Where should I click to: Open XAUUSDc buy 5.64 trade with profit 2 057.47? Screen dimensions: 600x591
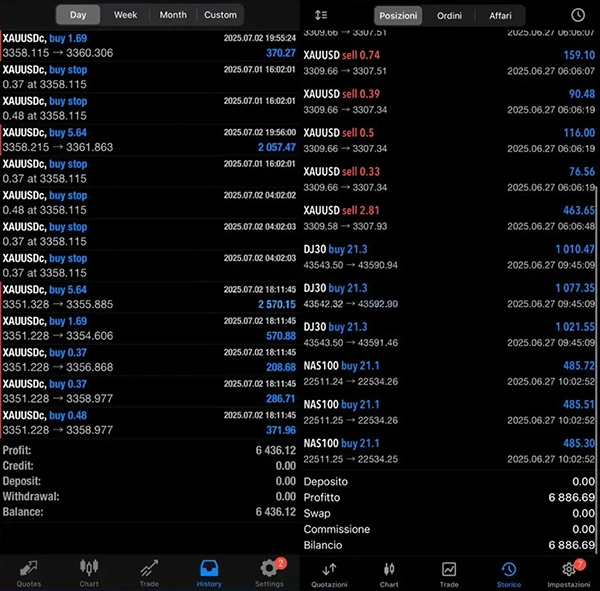149,140
